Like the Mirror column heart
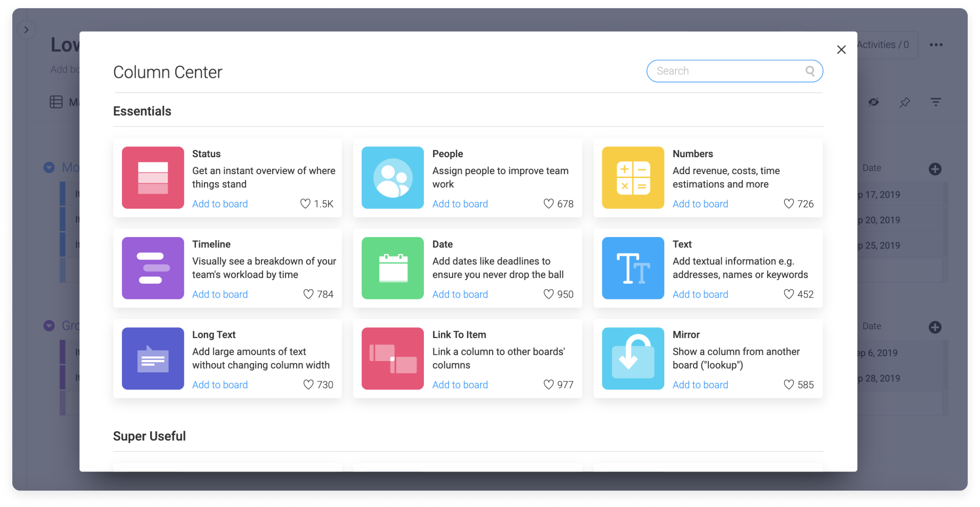 pyautogui.click(x=789, y=385)
